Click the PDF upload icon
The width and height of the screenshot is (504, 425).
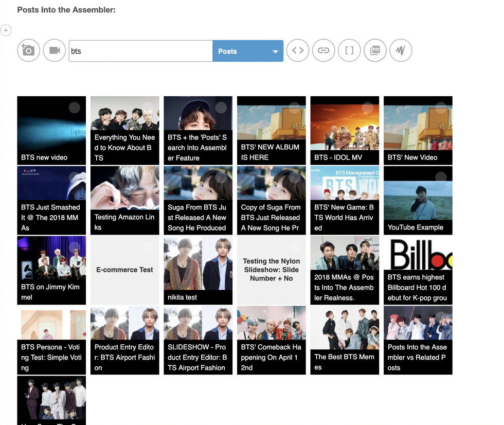[375, 50]
